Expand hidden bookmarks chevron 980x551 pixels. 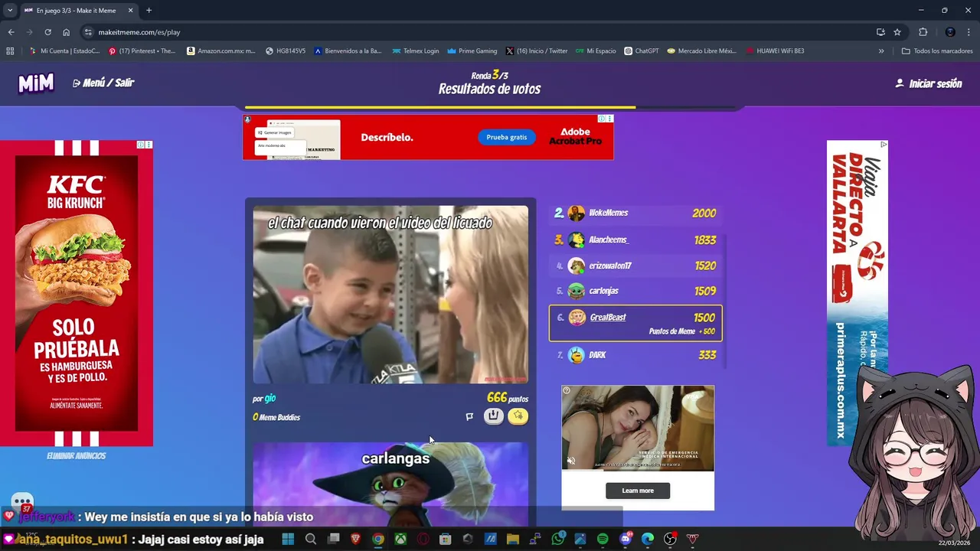[881, 51]
